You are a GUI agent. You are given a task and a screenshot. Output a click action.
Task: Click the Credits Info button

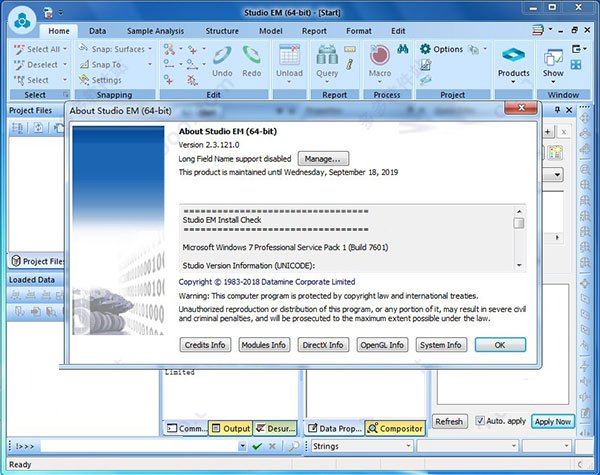click(205, 345)
